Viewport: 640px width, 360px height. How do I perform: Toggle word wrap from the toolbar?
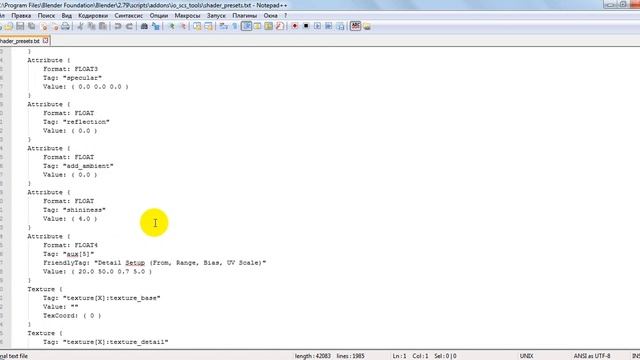point(223,27)
